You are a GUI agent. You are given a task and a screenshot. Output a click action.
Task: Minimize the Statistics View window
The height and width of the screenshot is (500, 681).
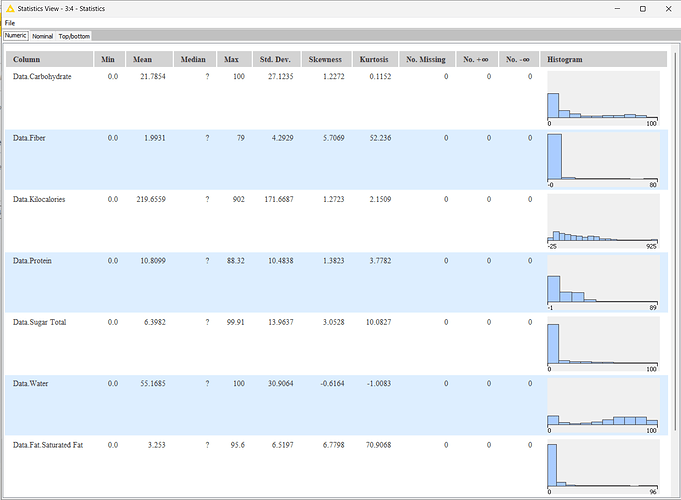tap(618, 9)
